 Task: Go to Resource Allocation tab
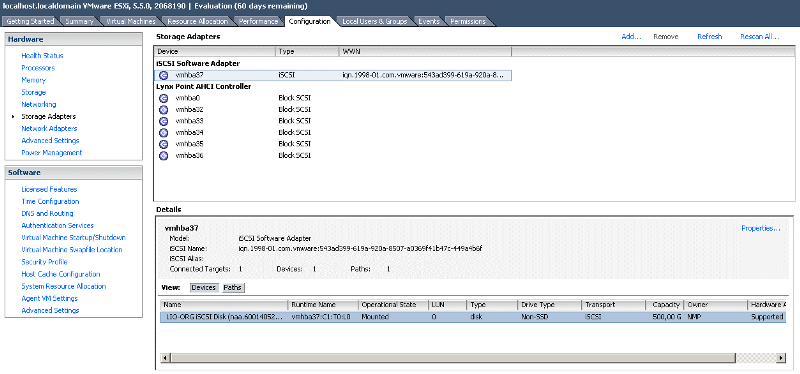[197, 21]
